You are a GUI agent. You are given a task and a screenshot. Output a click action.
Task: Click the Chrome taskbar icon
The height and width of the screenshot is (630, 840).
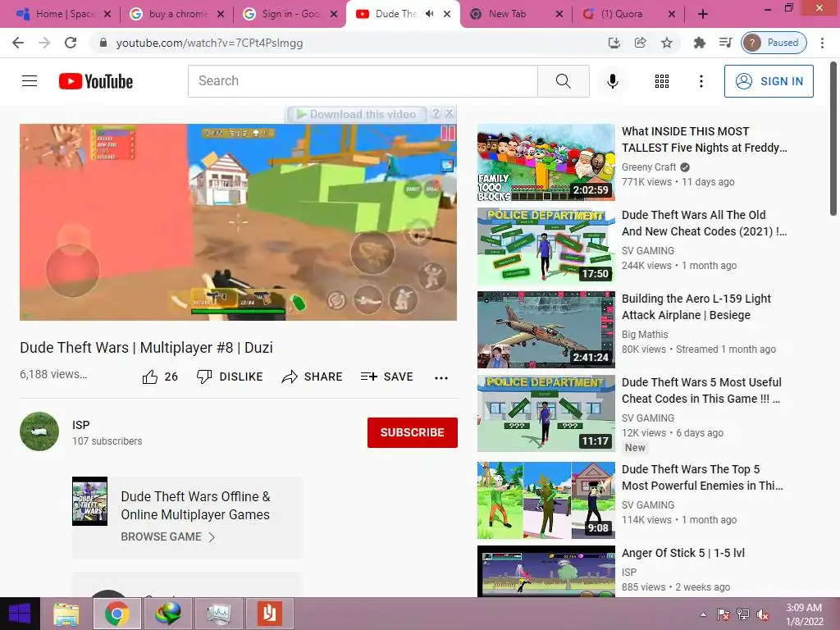point(116,614)
